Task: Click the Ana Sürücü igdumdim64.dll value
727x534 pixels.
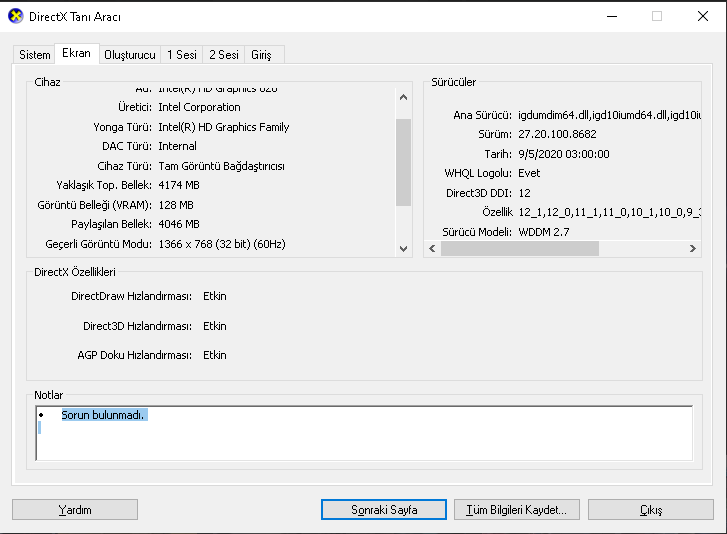Action: pos(609,115)
